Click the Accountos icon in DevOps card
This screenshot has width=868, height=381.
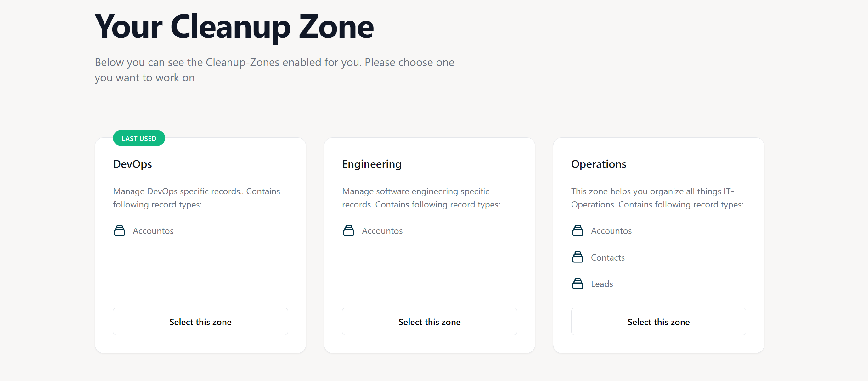click(x=119, y=230)
